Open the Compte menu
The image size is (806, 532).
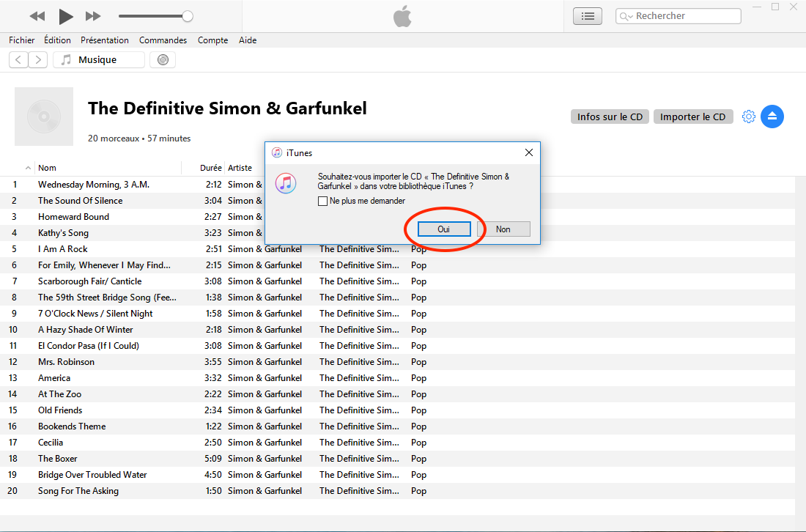pos(212,40)
